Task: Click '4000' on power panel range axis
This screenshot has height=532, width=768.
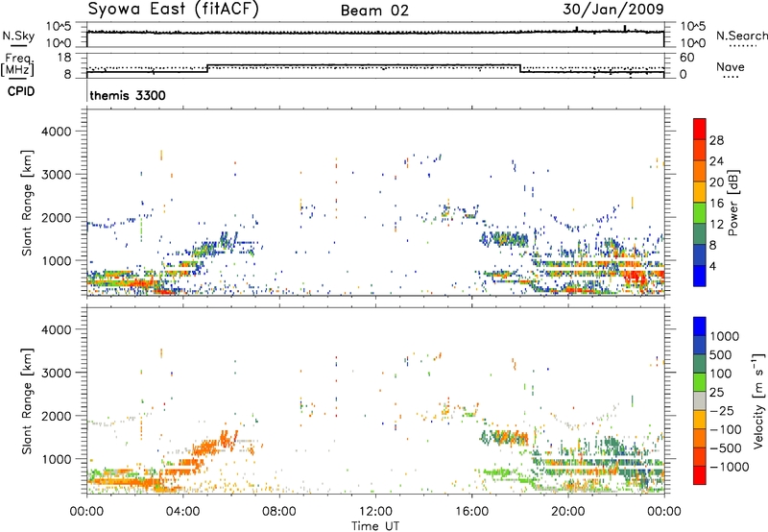Action: pyautogui.click(x=57, y=132)
